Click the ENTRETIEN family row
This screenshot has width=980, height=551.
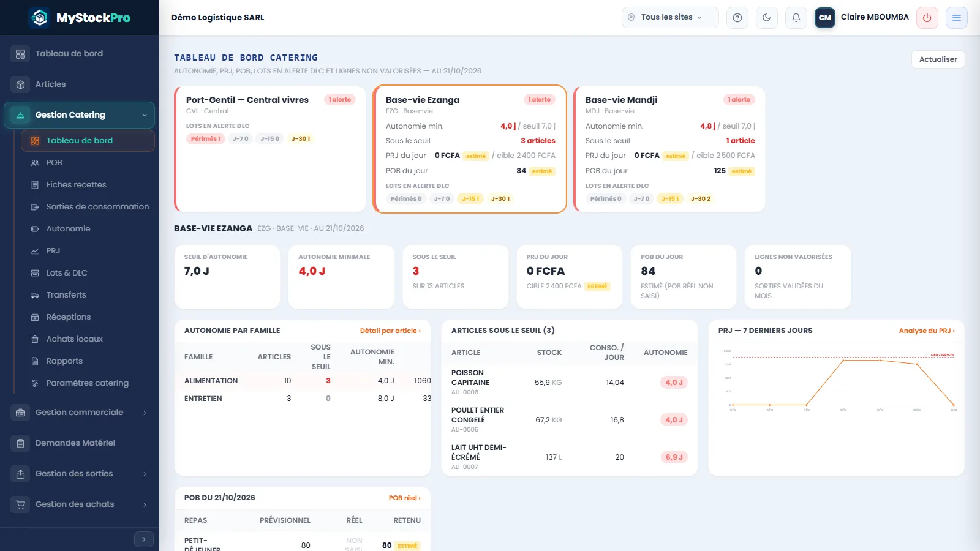(303, 399)
